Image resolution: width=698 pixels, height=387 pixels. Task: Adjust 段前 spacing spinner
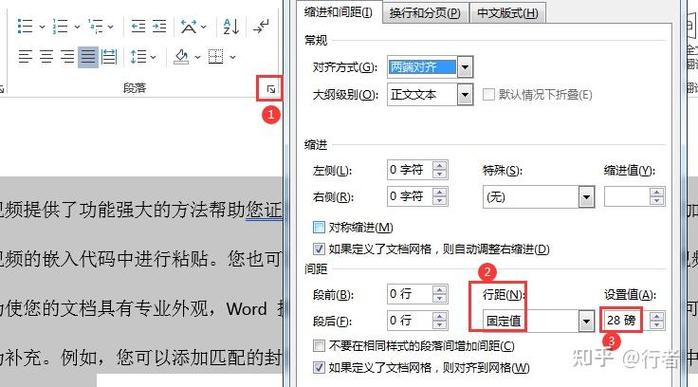(x=440, y=294)
